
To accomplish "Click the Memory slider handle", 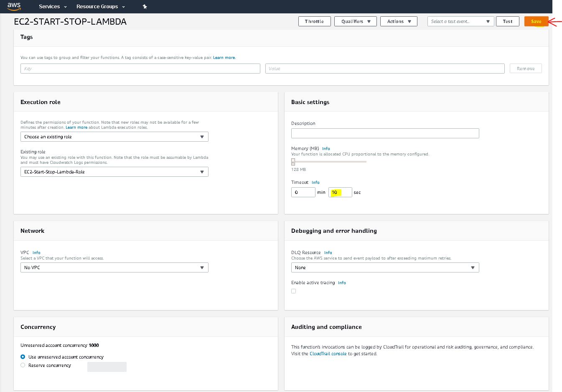I will coord(293,162).
